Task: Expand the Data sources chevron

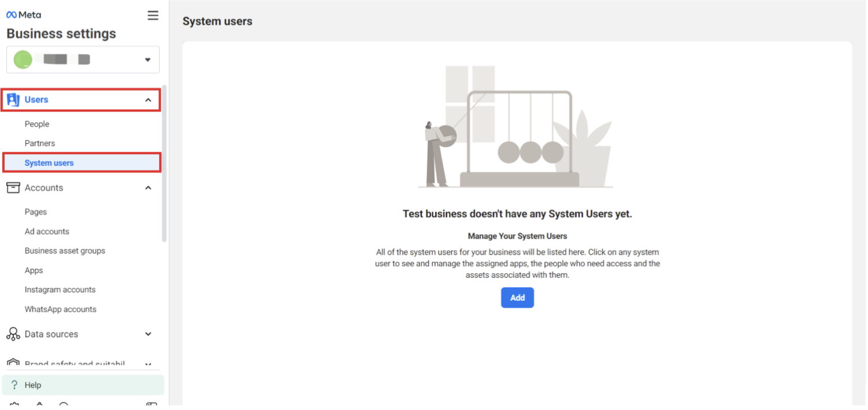Action: pyautogui.click(x=148, y=334)
